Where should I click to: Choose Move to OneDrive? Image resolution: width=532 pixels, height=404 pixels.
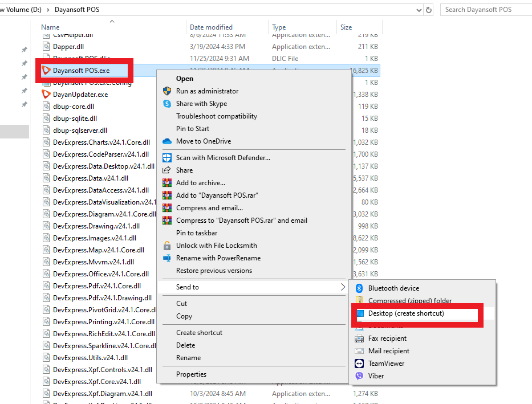[203, 141]
